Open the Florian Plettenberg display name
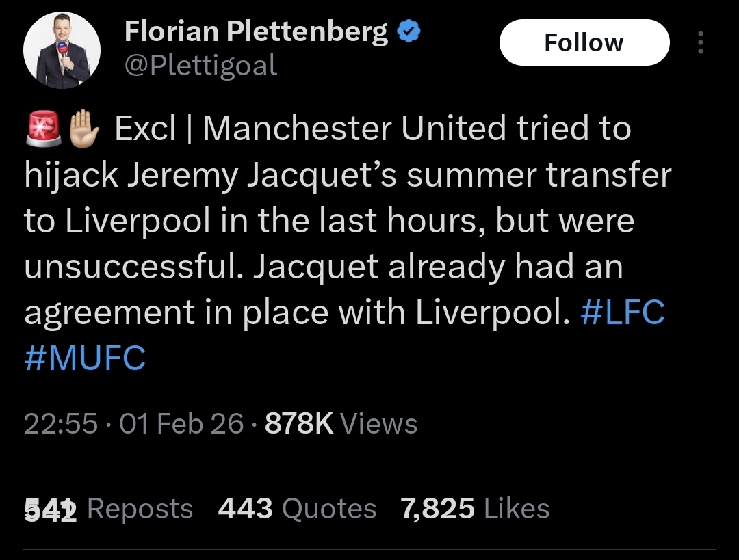The height and width of the screenshot is (560, 739). coord(256,31)
